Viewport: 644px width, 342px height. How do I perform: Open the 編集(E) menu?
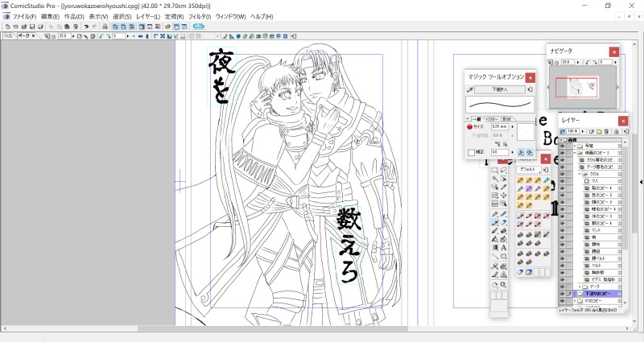(x=50, y=16)
